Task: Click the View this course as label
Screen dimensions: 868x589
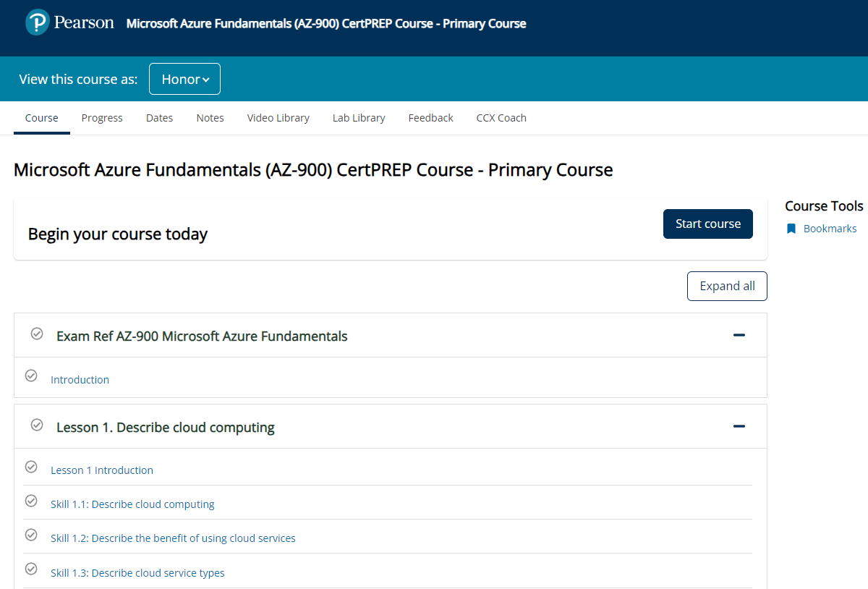Action: tap(78, 80)
